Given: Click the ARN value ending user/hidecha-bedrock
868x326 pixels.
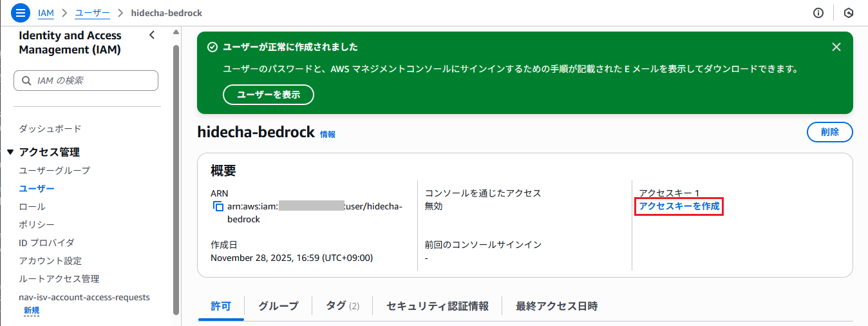Looking at the screenshot, I should click(314, 213).
